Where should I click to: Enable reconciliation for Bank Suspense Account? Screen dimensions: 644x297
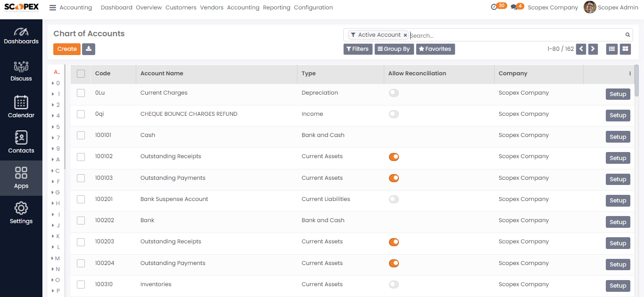pyautogui.click(x=394, y=200)
